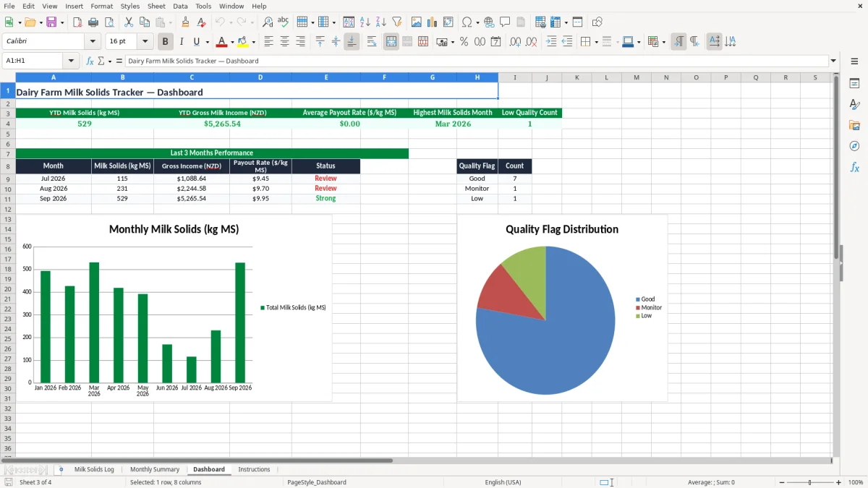
Task: Click the Spelling check icon
Action: [x=284, y=22]
